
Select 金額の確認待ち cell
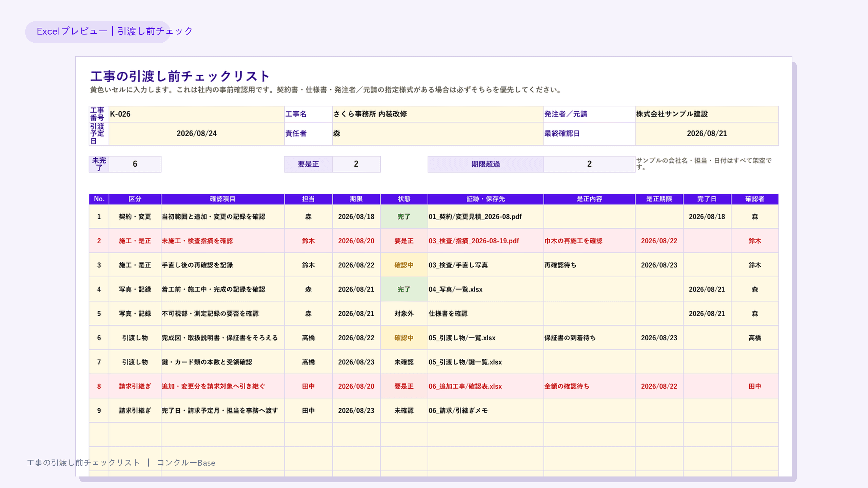[x=589, y=386]
